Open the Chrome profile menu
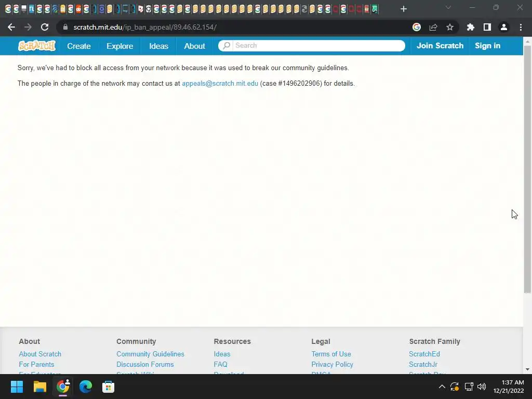The image size is (532, 399). point(504,27)
